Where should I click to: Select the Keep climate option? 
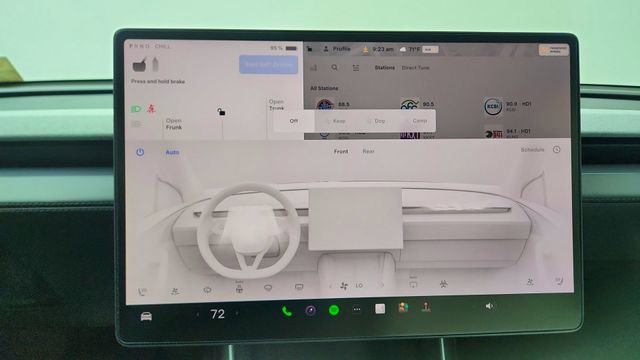tap(336, 121)
